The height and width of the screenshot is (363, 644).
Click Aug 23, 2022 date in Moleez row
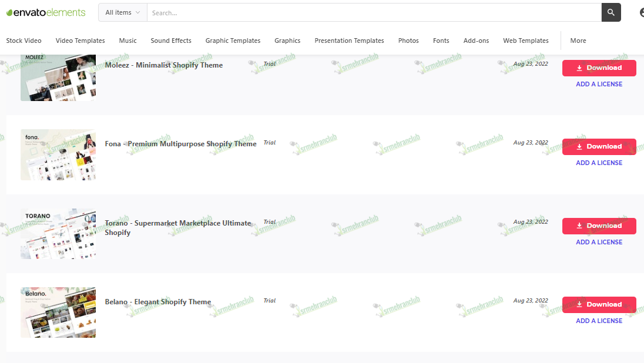click(531, 63)
